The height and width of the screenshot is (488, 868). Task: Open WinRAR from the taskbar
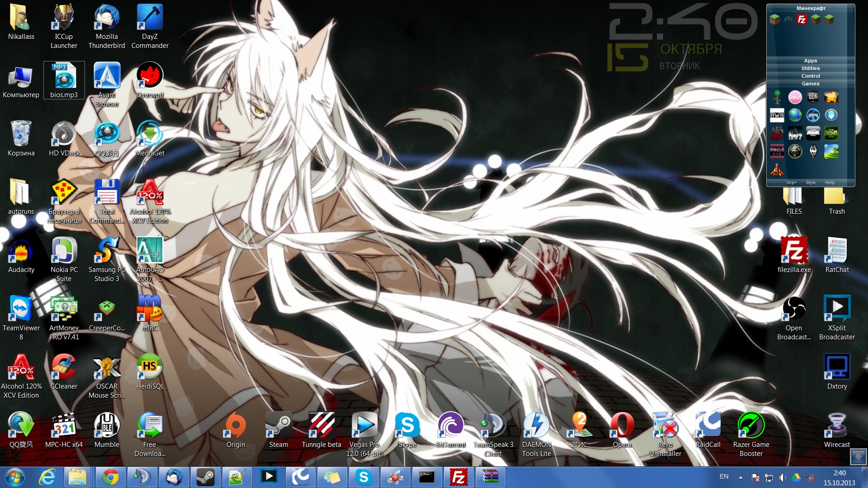pos(490,477)
